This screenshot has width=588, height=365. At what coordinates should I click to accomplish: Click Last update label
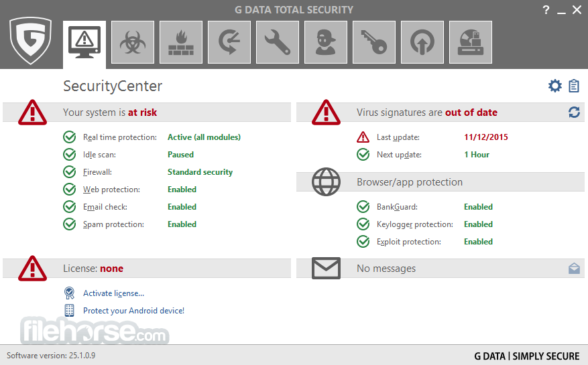398,137
